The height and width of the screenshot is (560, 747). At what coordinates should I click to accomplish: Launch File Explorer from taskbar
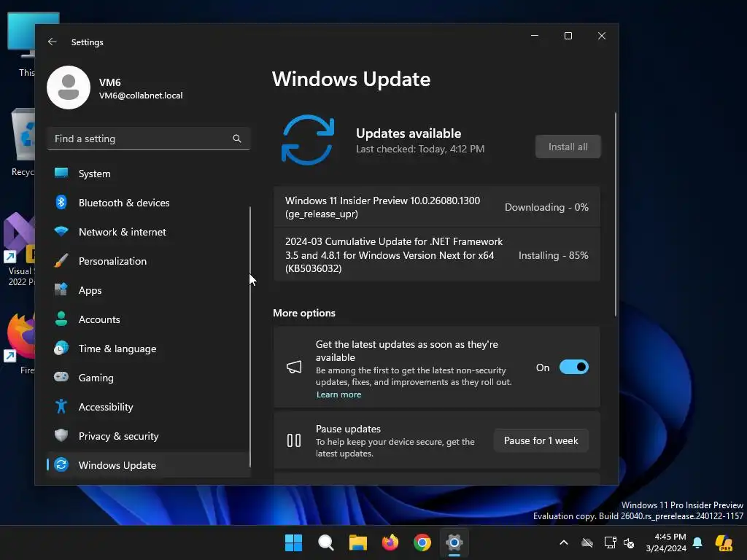[357, 542]
